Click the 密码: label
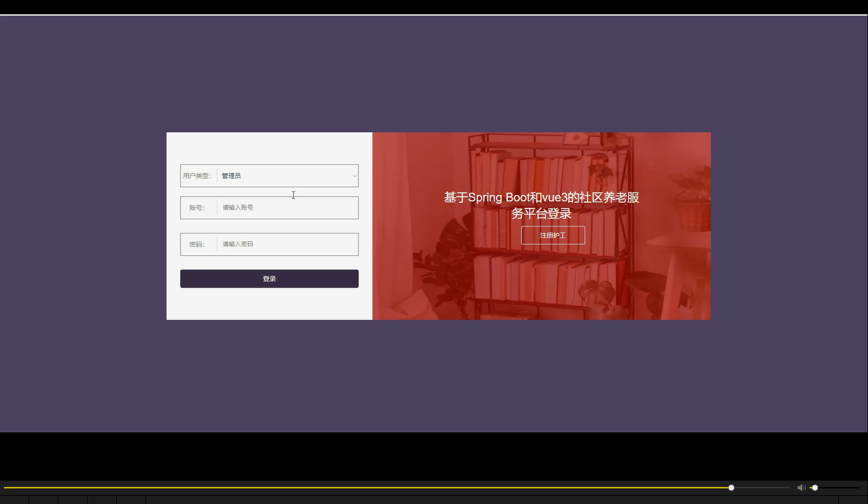This screenshot has width=868, height=504. click(197, 245)
